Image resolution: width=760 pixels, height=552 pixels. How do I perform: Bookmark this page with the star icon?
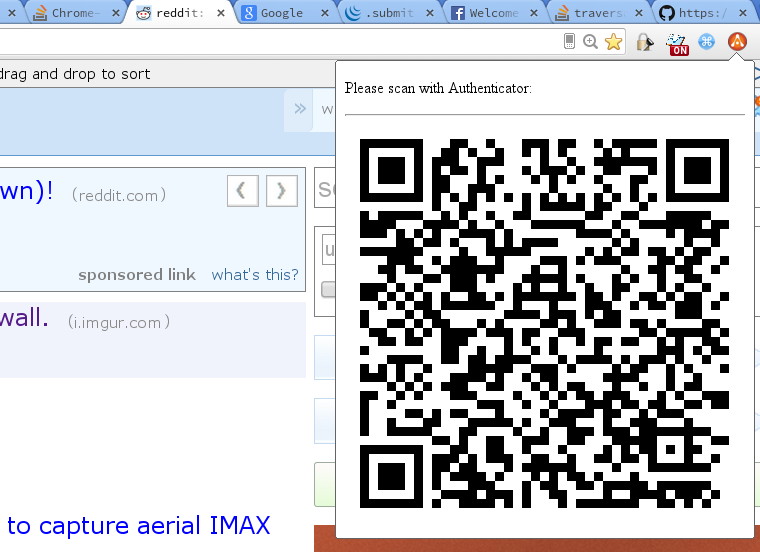[613, 42]
